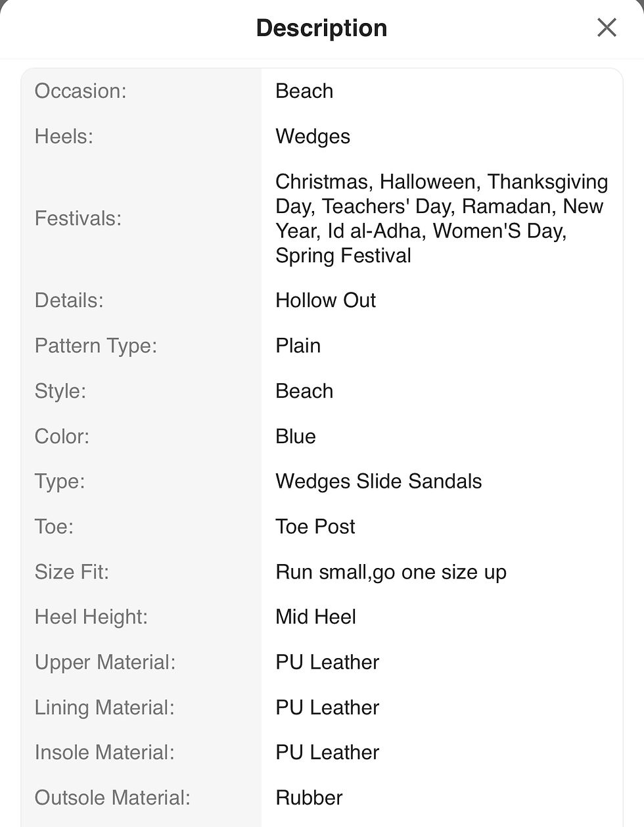Viewport: 644px width, 827px height.
Task: Select the Description title text
Action: tap(321, 28)
